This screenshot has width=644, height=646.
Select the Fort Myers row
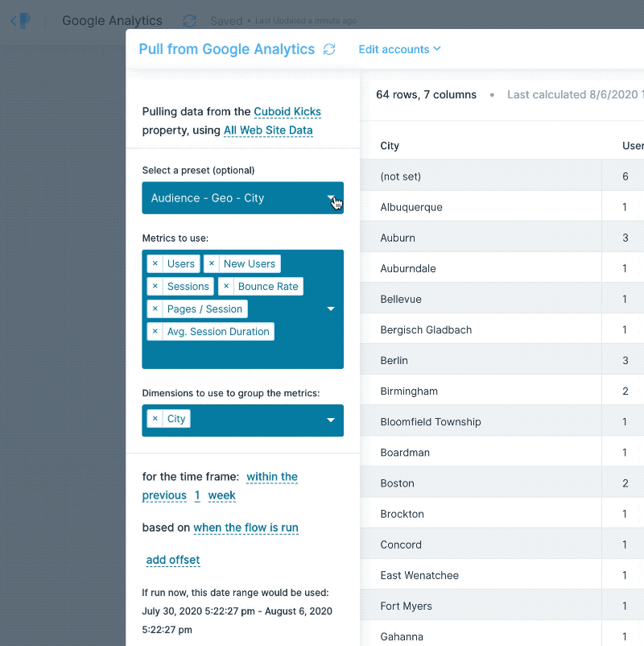click(x=502, y=606)
